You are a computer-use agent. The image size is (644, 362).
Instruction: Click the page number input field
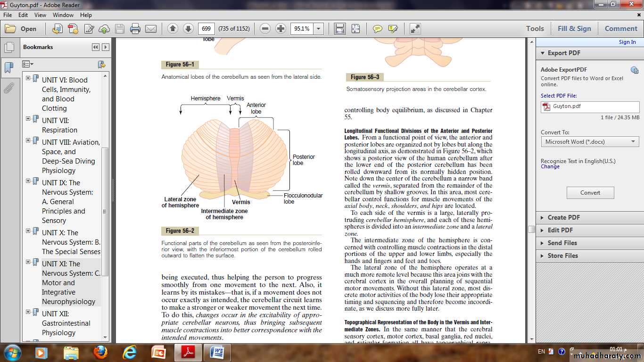(x=206, y=29)
